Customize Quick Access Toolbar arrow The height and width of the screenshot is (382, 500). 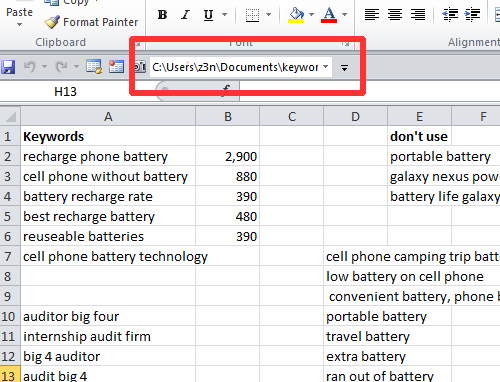(344, 68)
